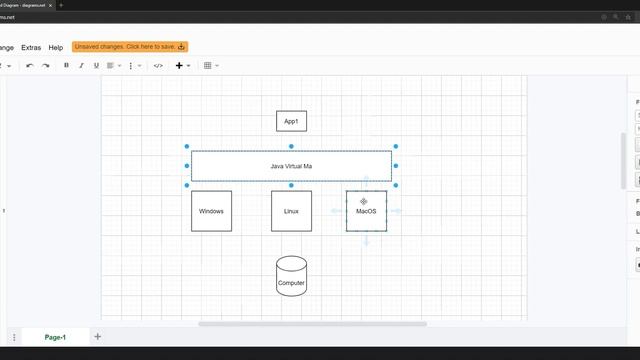Click the HTML code toggle icon
This screenshot has width=640, height=360.
point(158,66)
